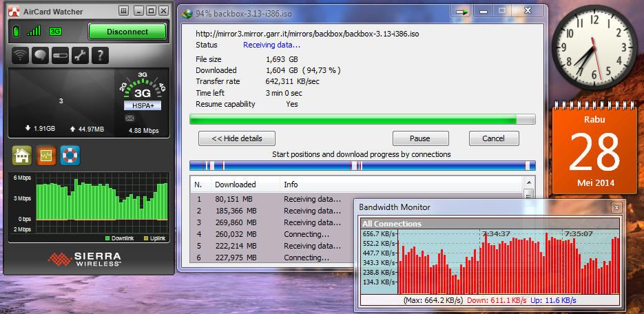Click the 3G gauge dial

point(142,86)
